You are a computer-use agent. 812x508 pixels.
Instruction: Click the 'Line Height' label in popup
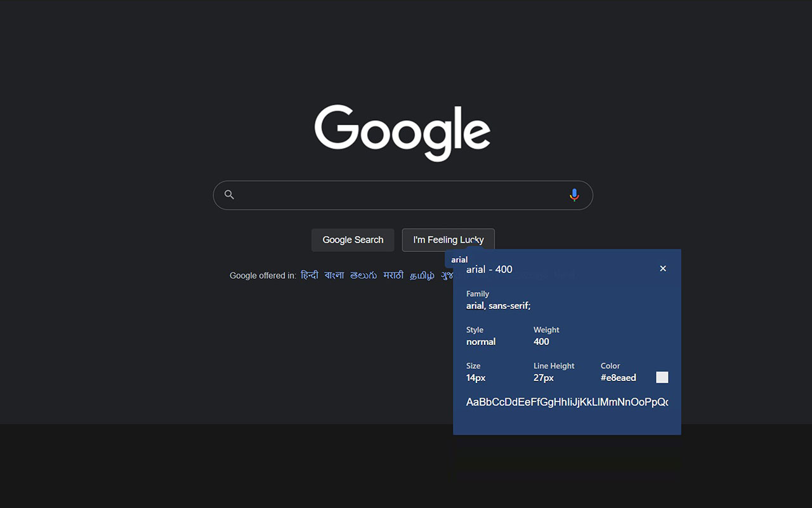pos(554,366)
